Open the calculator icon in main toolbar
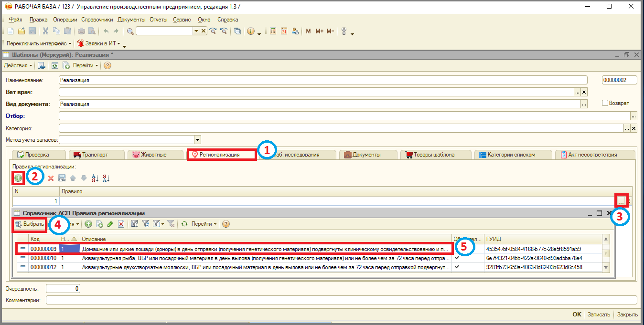Screen dimensions: 644x325 click(x=273, y=31)
